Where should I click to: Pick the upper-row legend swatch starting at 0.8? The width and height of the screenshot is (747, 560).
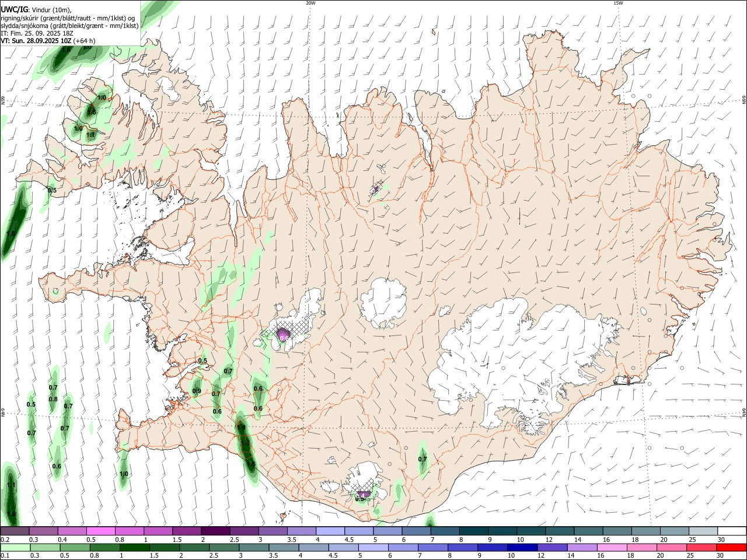click(130, 531)
